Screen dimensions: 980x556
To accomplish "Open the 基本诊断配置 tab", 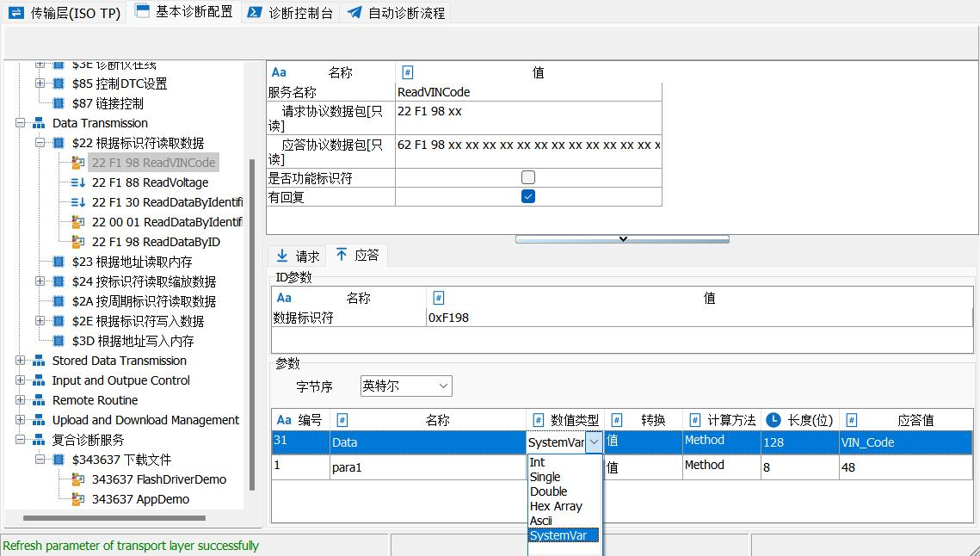I will click(184, 12).
